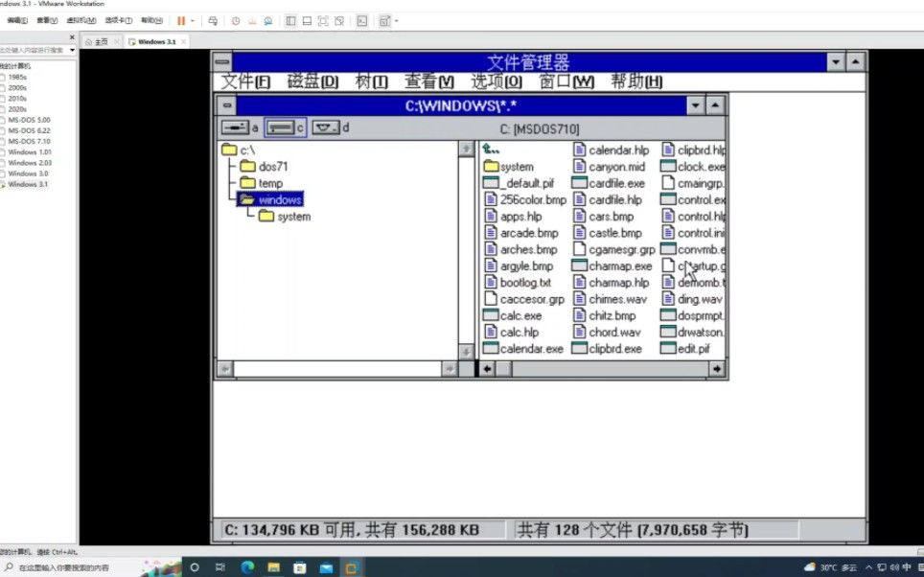This screenshot has height=577, width=924.
Task: Select calendar.hlp file
Action: pos(611,150)
